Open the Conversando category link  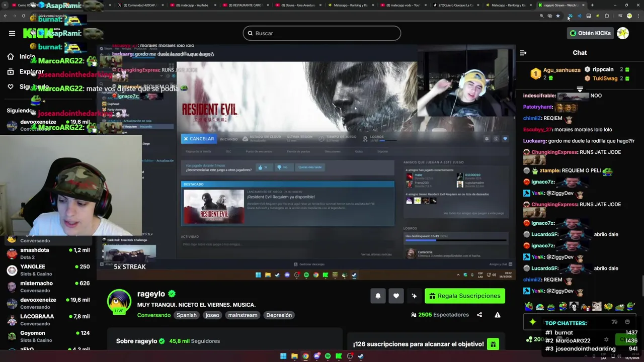tap(154, 315)
